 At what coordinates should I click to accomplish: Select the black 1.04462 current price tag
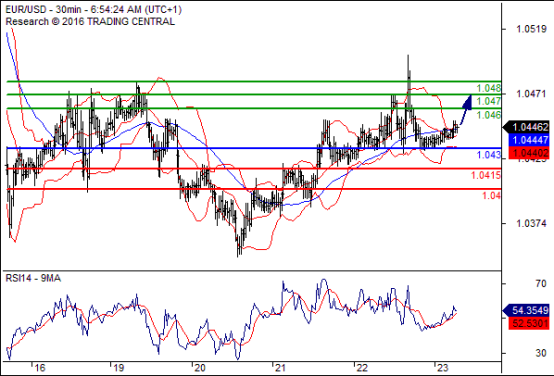pyautogui.click(x=526, y=127)
